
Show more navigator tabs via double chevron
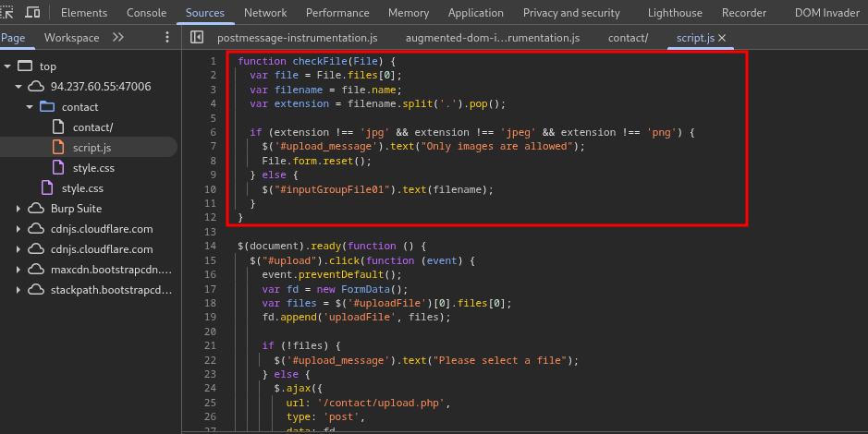coord(117,38)
